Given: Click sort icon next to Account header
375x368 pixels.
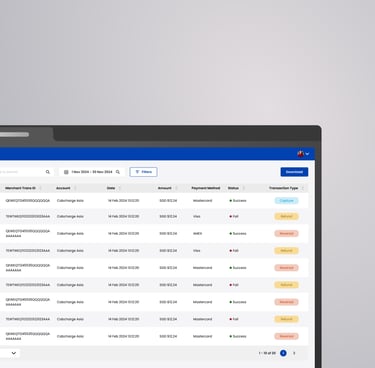Looking at the screenshot, I should coord(75,188).
